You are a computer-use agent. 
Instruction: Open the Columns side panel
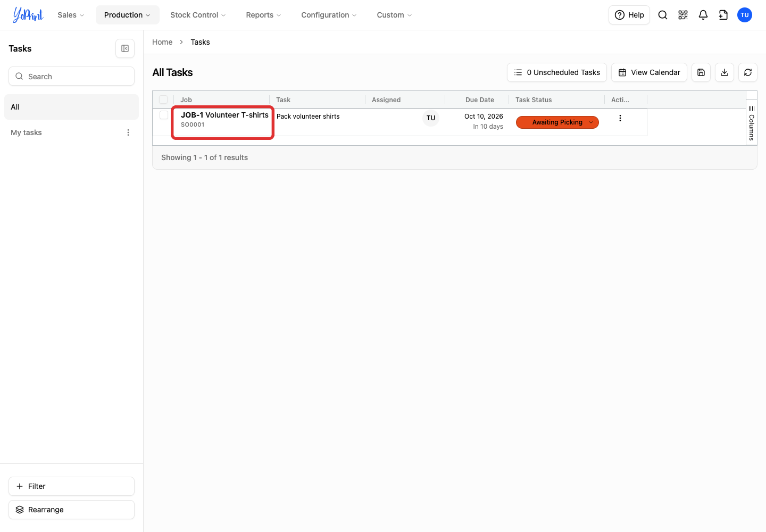752,123
